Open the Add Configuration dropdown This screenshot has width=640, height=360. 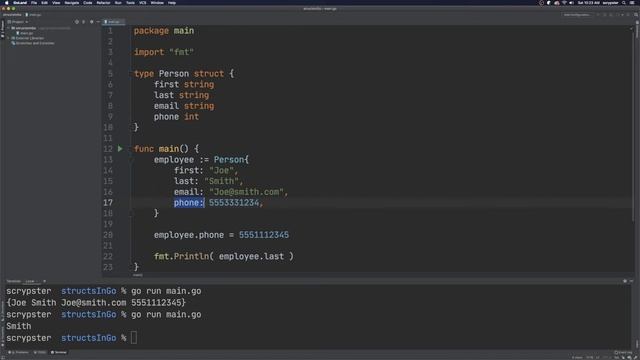coord(577,15)
